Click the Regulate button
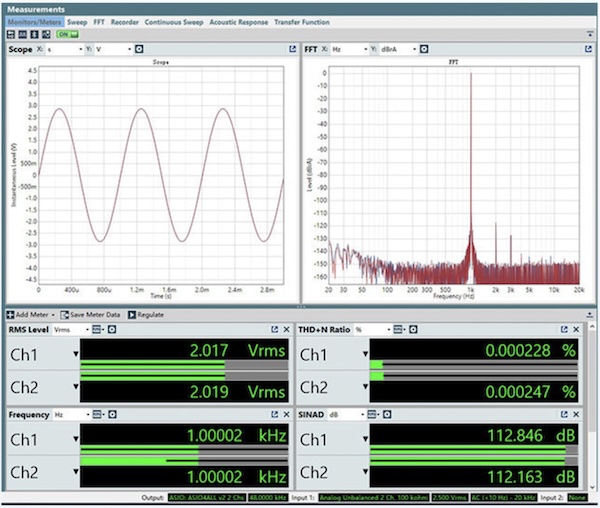 click(x=146, y=315)
